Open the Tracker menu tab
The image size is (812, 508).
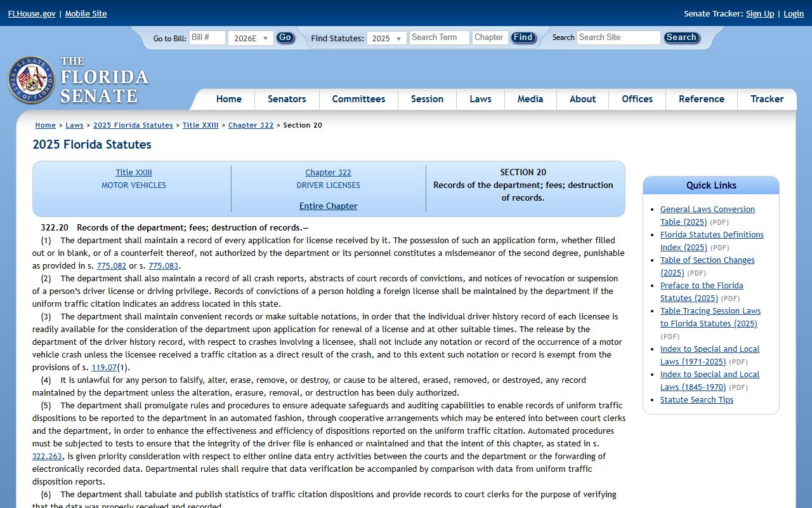(767, 99)
